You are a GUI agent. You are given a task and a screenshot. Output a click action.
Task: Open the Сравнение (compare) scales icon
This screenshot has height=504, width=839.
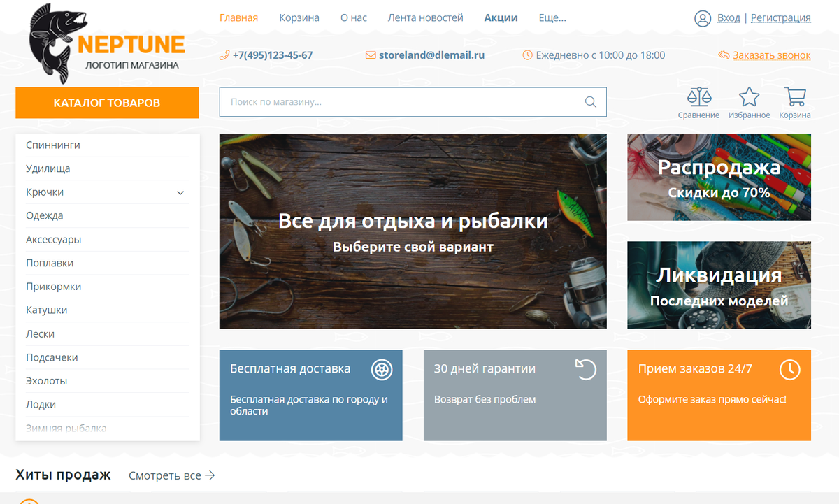(698, 98)
